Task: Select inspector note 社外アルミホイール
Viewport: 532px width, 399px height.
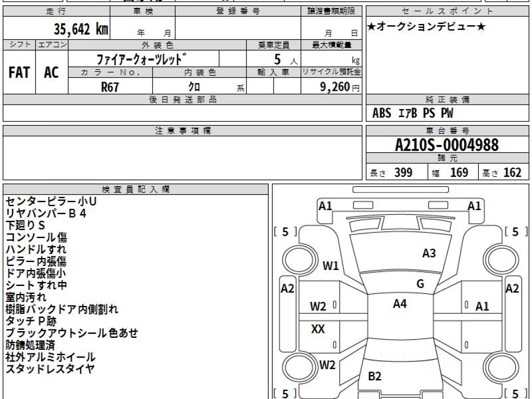Action: point(51,357)
